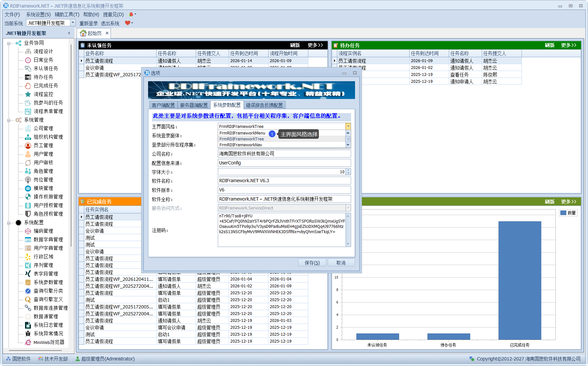Choose FrmRDIFrameworkNav from the list

point(241,145)
